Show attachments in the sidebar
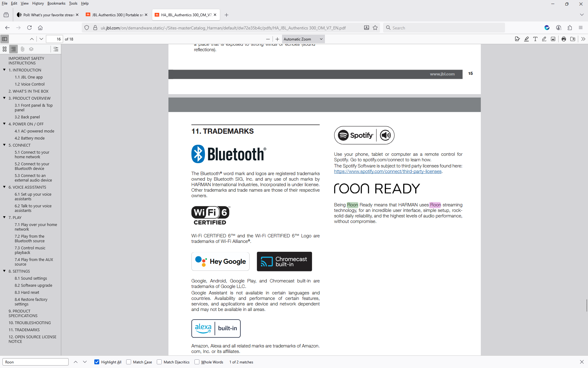The image size is (588, 368). [22, 49]
